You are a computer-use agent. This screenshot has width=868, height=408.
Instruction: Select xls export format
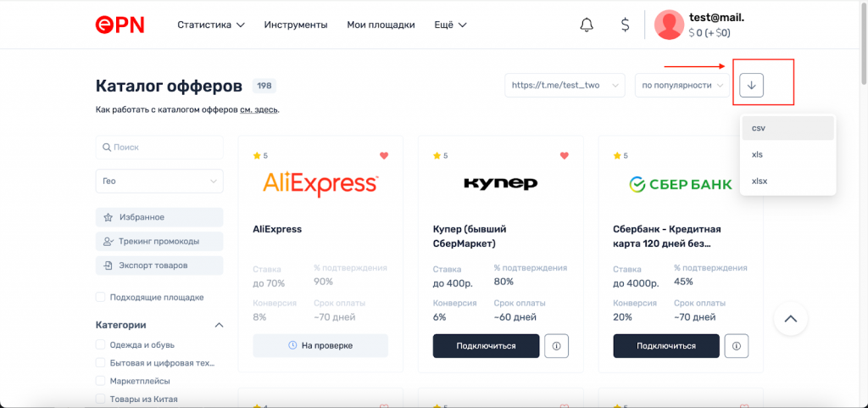pyautogui.click(x=787, y=154)
